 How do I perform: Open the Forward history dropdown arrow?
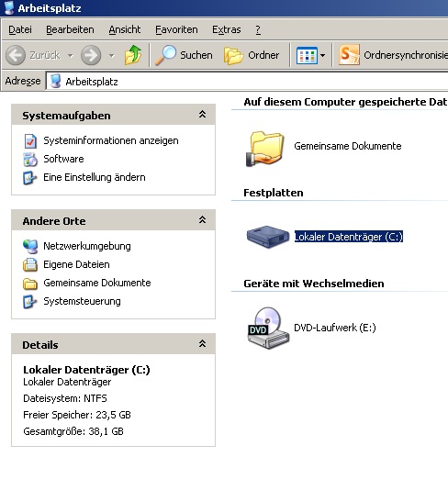tap(112, 56)
